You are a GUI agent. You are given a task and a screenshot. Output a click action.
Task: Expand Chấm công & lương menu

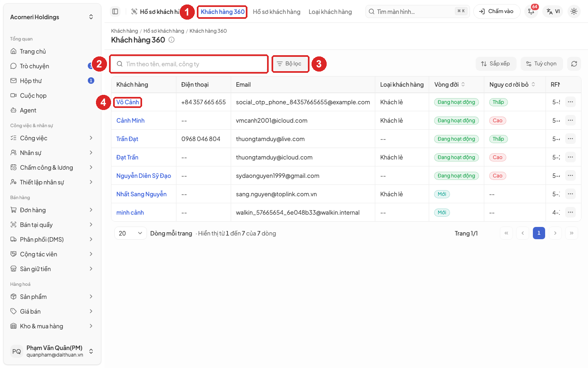click(x=52, y=168)
